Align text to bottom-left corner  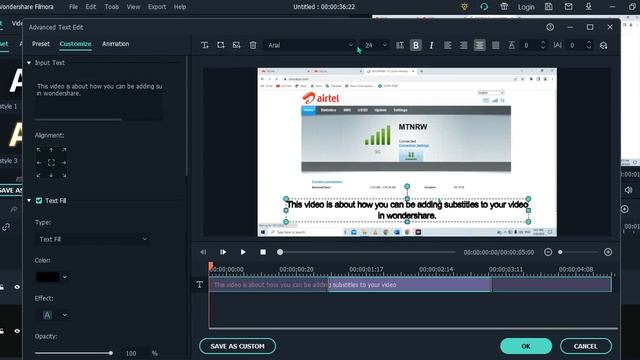[x=39, y=175]
